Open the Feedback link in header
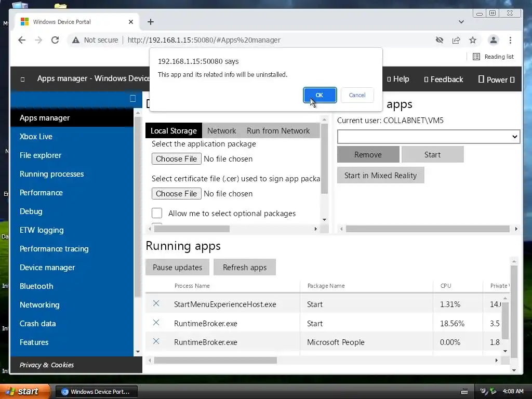 [x=444, y=79]
